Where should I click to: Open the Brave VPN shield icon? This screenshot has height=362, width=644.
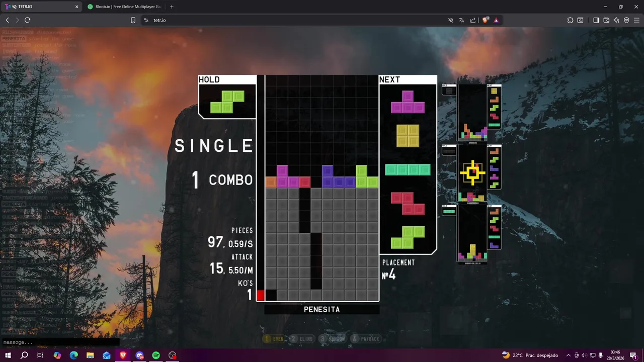[x=626, y=20]
